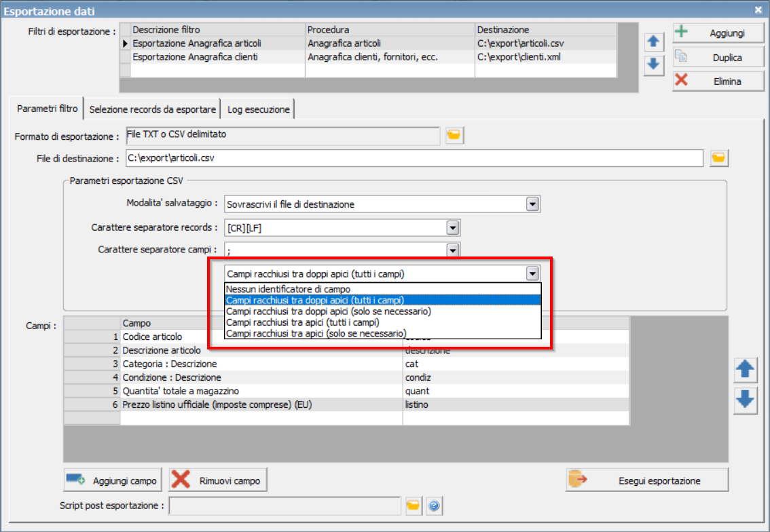Duplicate the selected filter with Duplica

[718, 58]
